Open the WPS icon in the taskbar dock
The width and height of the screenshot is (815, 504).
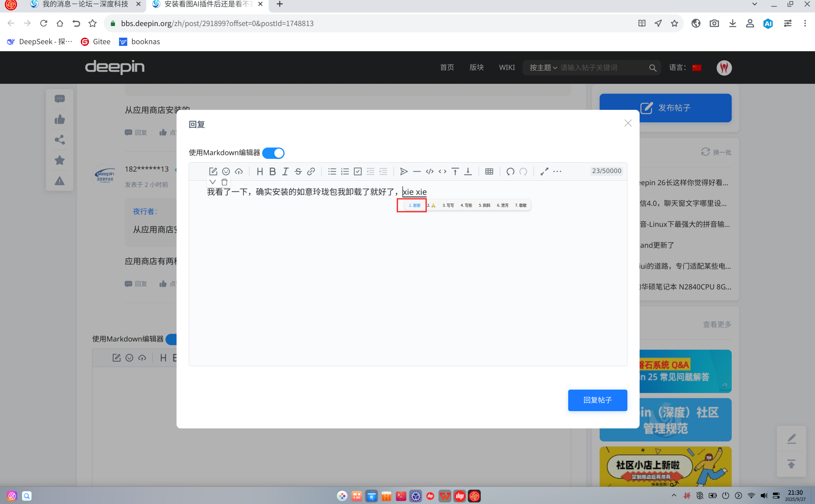pos(444,496)
